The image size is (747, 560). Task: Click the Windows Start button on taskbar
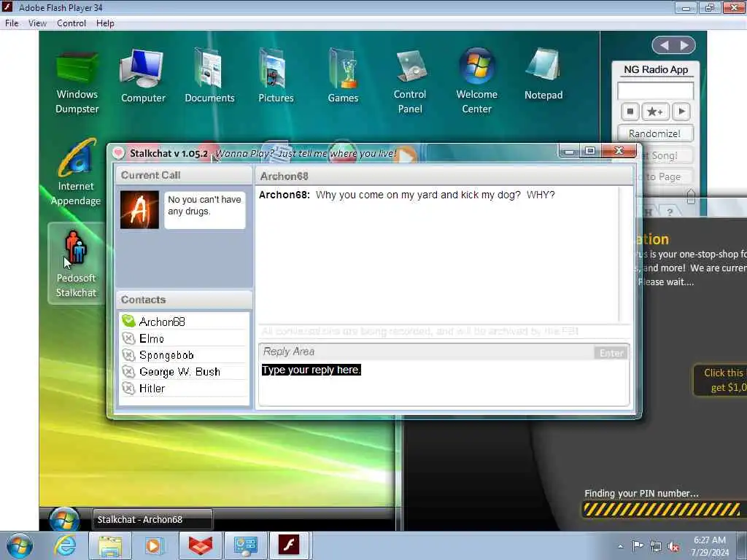[x=19, y=545]
